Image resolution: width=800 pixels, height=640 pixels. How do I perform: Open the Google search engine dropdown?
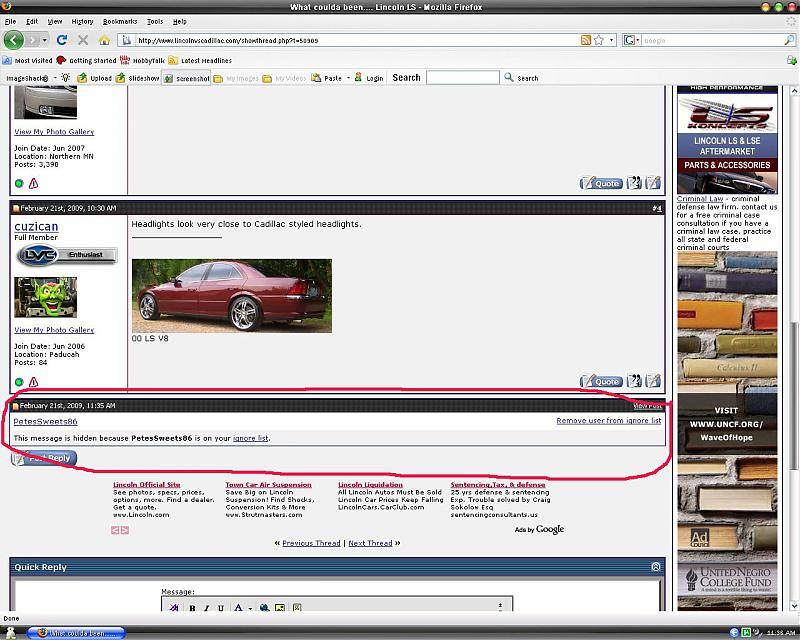(x=632, y=40)
